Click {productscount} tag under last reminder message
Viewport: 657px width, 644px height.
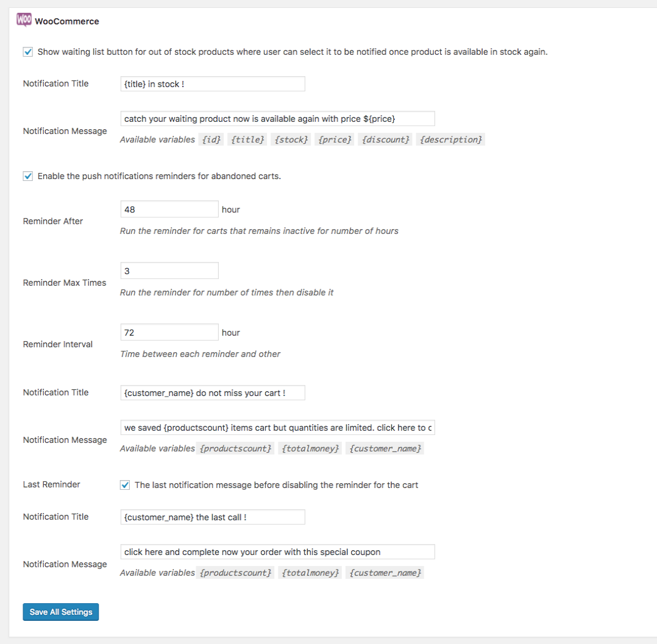point(236,573)
